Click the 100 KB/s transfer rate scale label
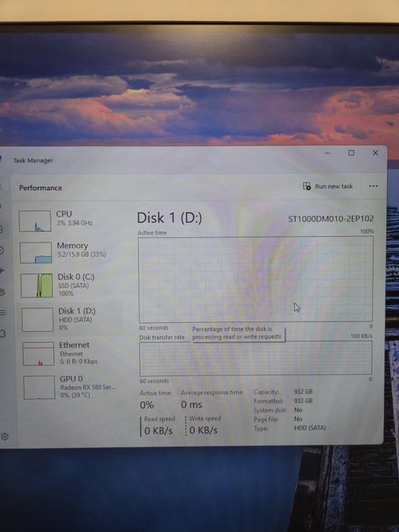The height and width of the screenshot is (532, 399). (361, 336)
